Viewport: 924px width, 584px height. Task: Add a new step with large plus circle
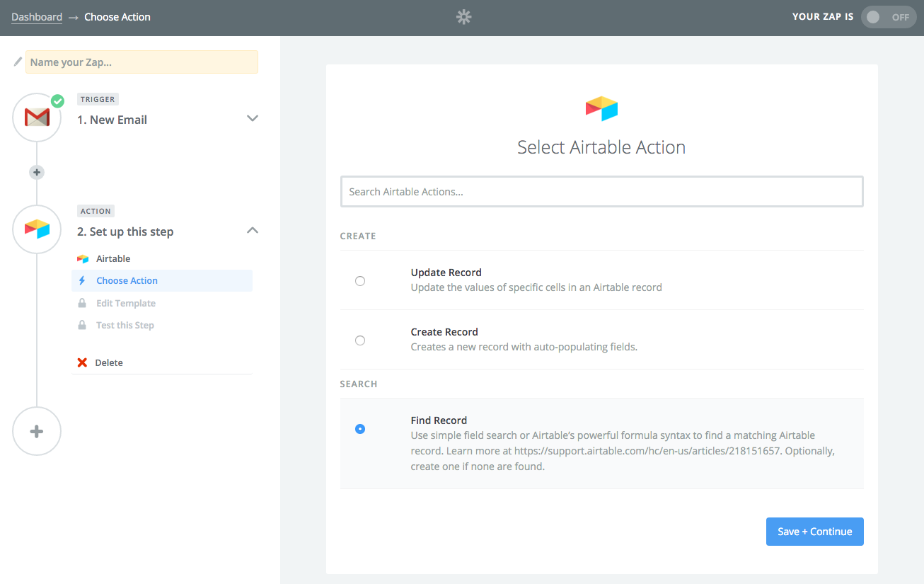pos(37,431)
